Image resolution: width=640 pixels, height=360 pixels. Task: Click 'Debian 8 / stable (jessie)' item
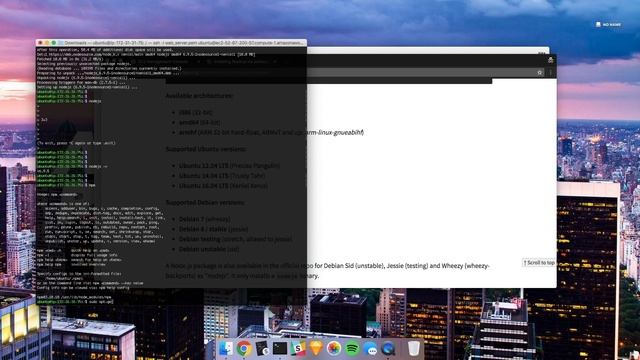click(x=213, y=229)
